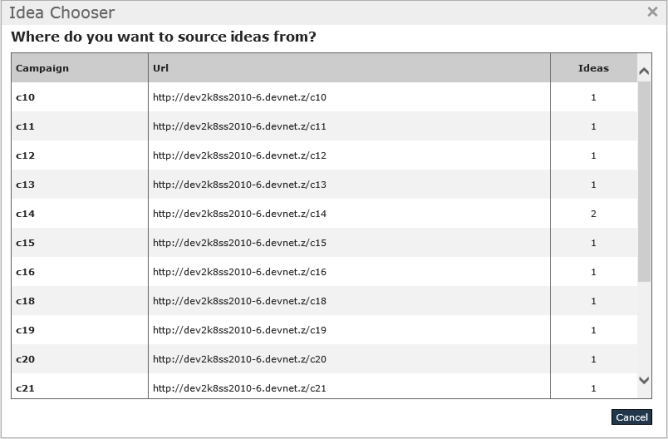Sort by Url column header
Image resolution: width=668 pixels, height=439 pixels.
click(160, 69)
